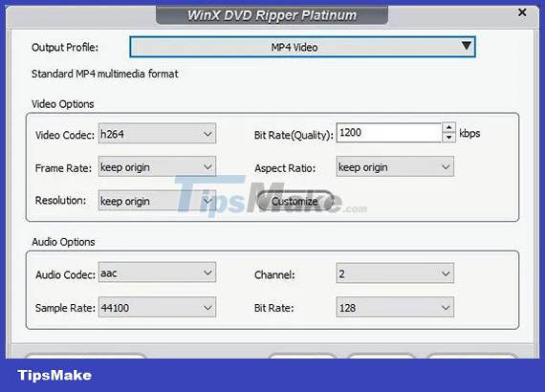Viewport: 545px width, 392px height.
Task: Open the Output Profile dropdown
Action: coord(302,47)
